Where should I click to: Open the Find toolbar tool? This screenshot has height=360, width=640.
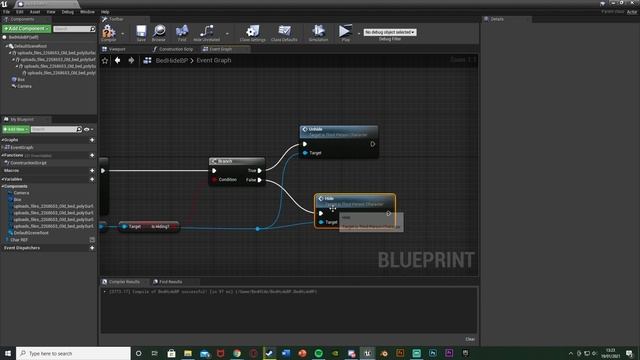coord(182,33)
